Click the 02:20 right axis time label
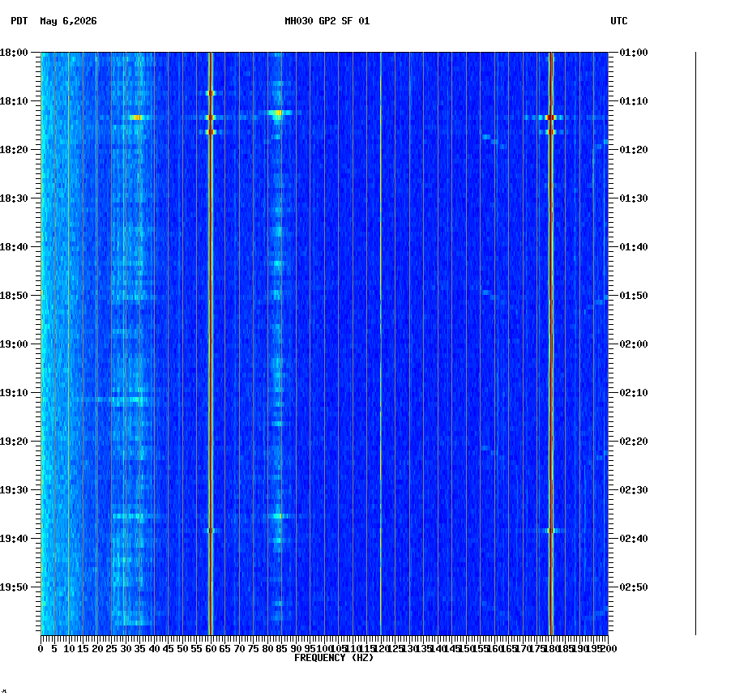Screen dimensions: 731x700 click(634, 442)
